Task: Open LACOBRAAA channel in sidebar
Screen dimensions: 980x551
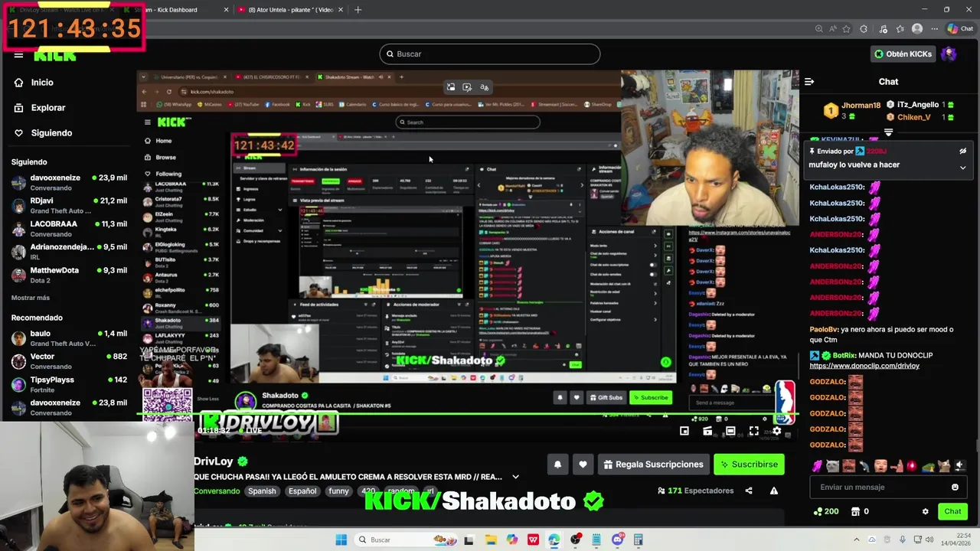Action: (69, 229)
